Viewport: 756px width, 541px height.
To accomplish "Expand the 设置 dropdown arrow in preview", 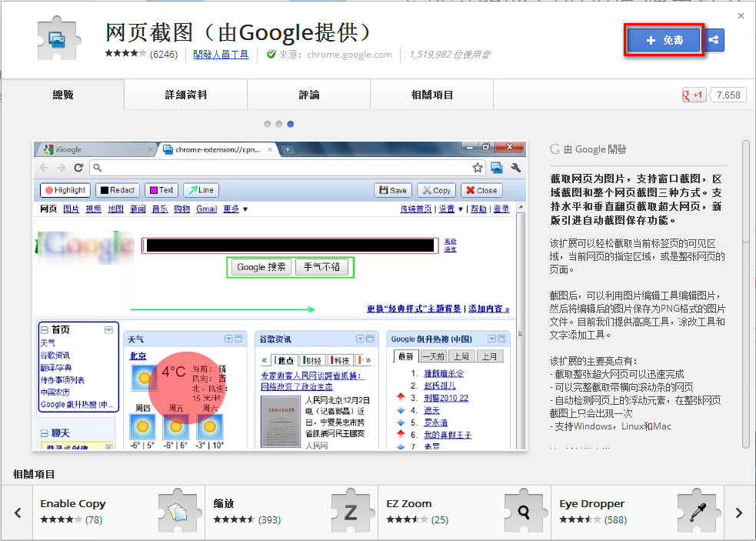I will tap(460, 209).
